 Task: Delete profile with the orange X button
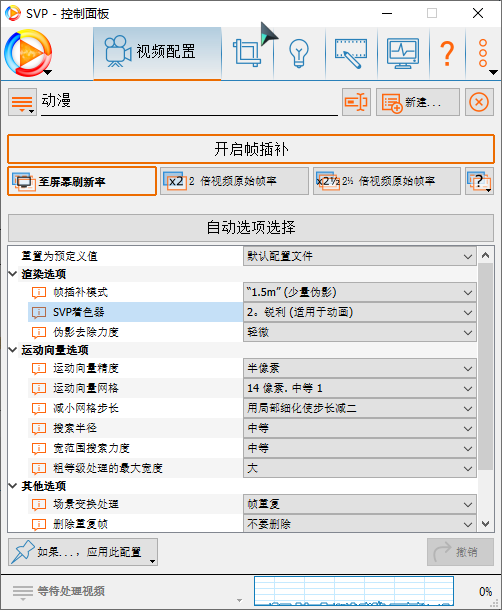pos(479,102)
